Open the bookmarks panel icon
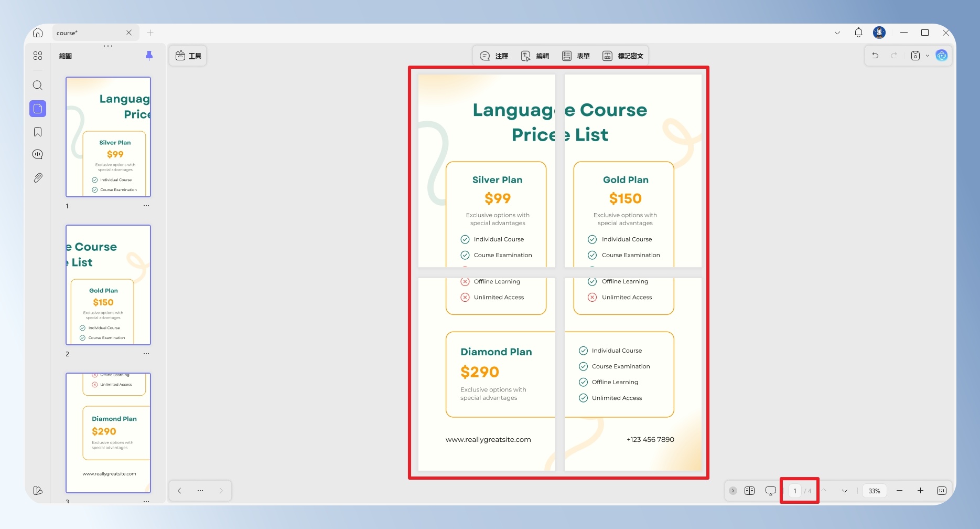 click(38, 132)
